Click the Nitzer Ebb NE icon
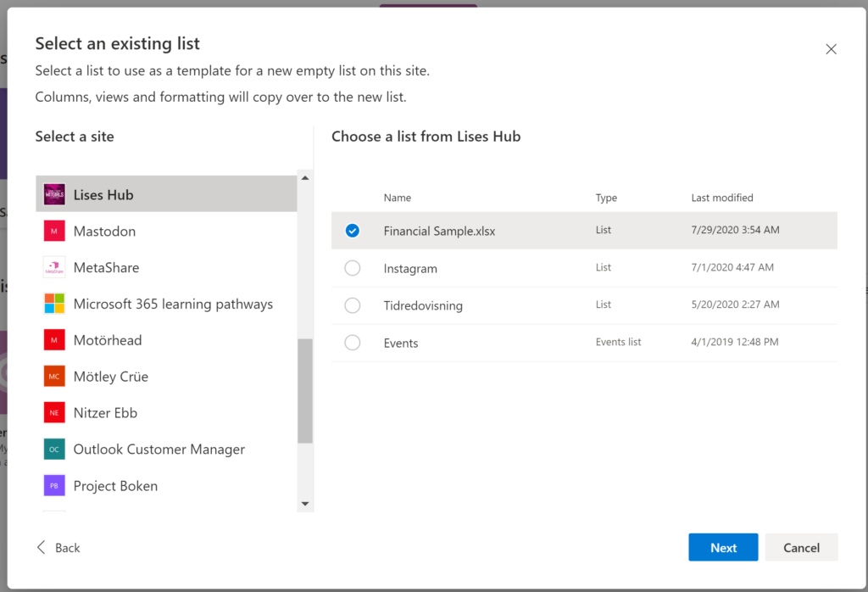Image resolution: width=868 pixels, height=592 pixels. tap(54, 412)
